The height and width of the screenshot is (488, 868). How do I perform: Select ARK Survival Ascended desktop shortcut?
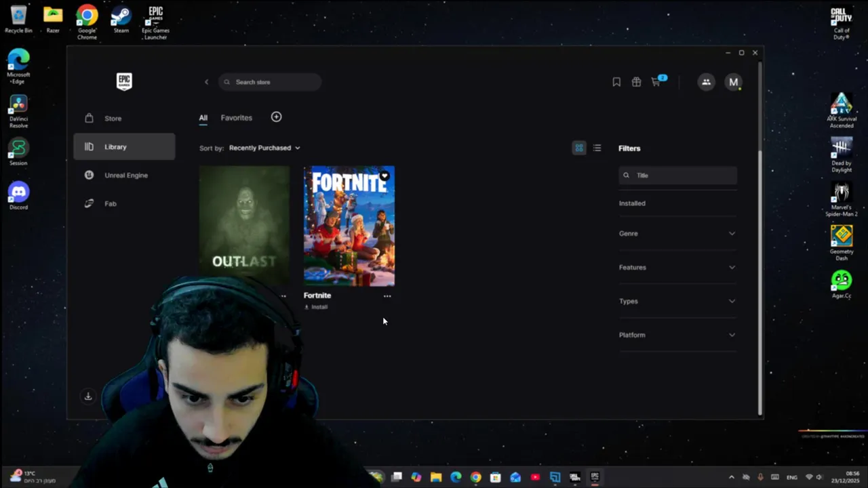[x=842, y=110]
